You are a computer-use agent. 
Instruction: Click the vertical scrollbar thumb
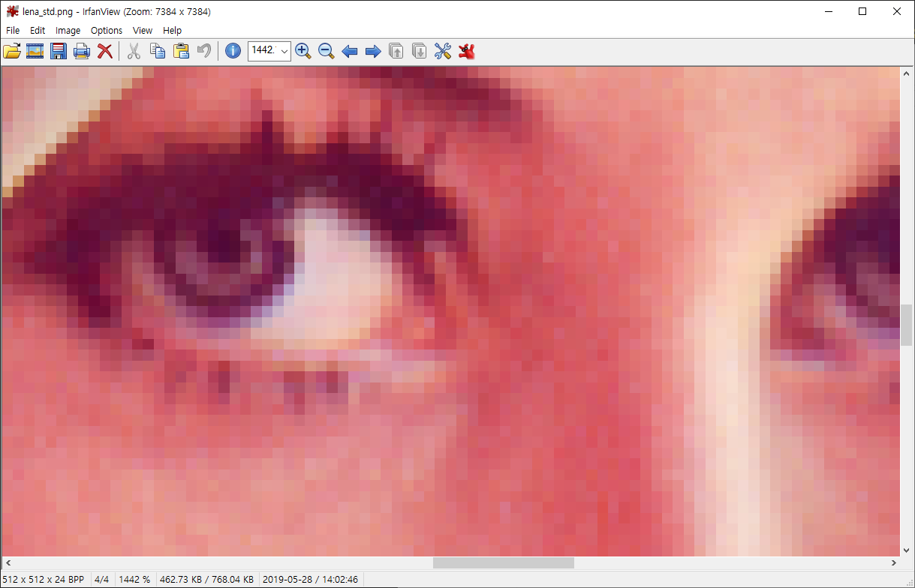coord(906,325)
